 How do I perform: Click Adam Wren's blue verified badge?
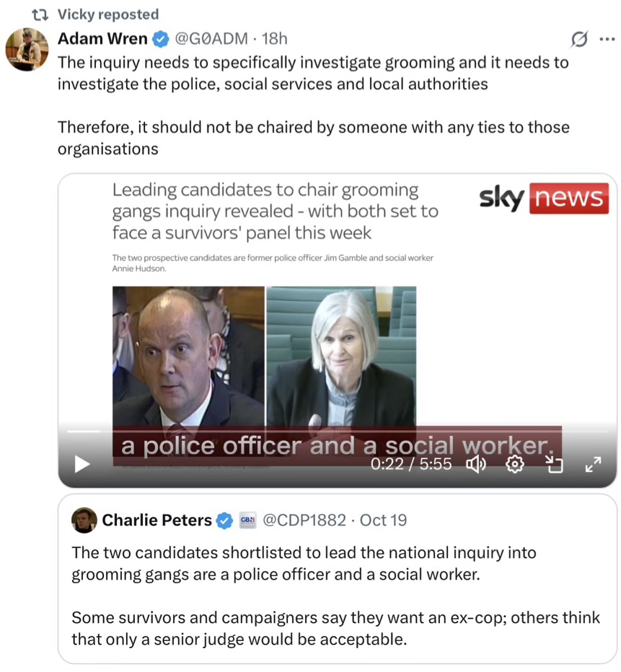coord(161,39)
